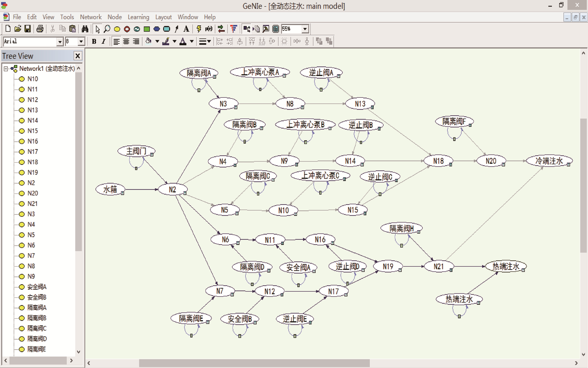Open the Network menu
Viewport: 588px width, 368px height.
point(91,17)
